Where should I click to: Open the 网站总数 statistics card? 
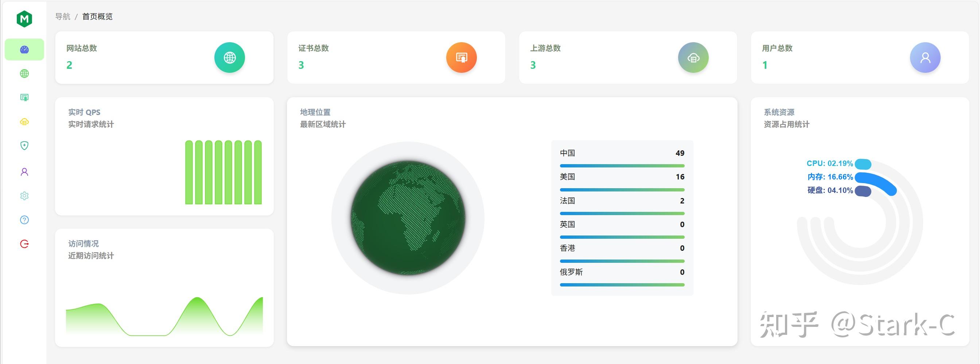(x=164, y=58)
